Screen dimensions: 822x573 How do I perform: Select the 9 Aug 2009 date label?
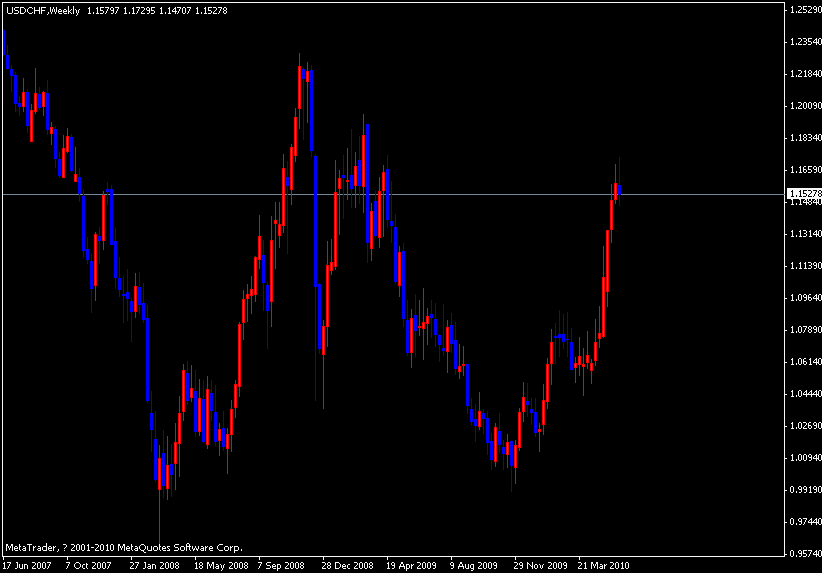[474, 564]
